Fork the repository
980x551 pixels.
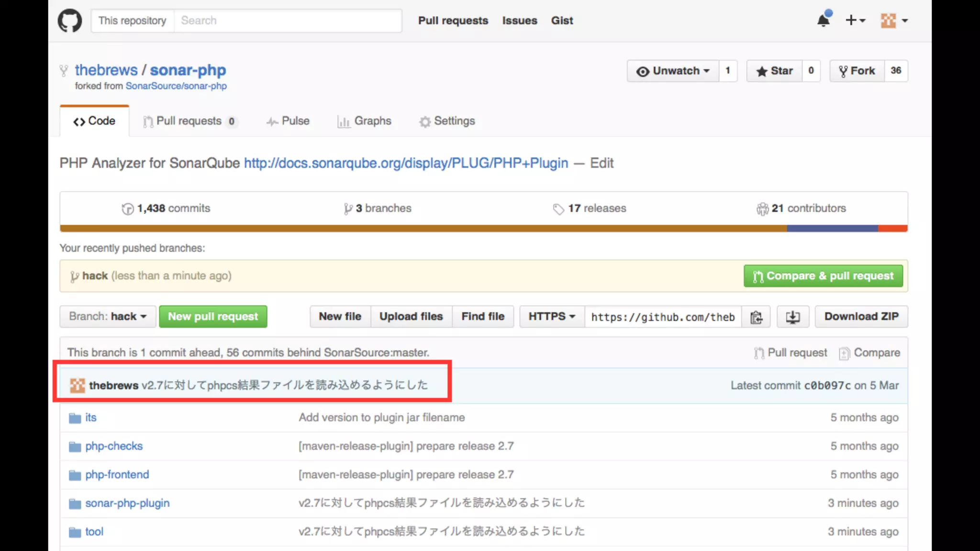(x=857, y=71)
